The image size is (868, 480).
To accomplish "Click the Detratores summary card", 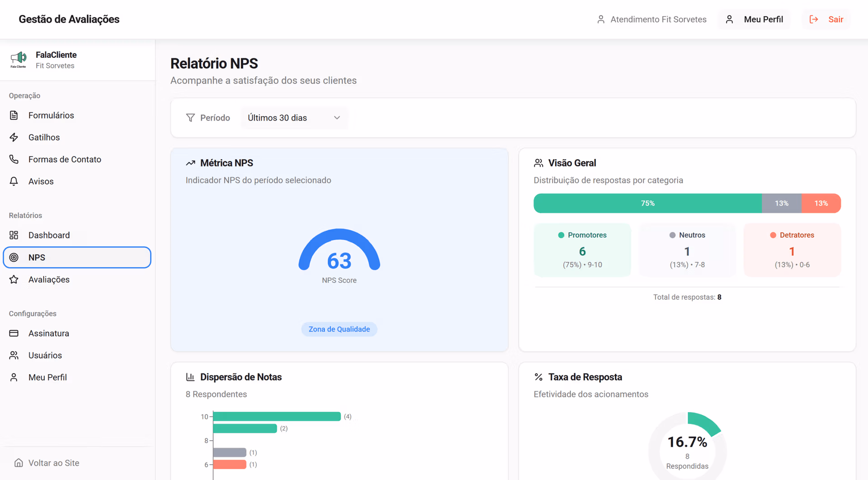I will tap(792, 250).
